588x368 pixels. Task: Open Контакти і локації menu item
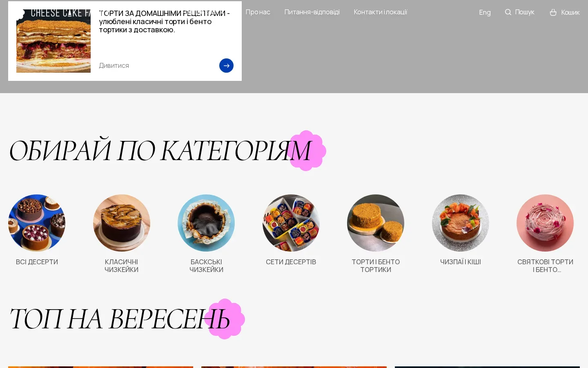(380, 12)
